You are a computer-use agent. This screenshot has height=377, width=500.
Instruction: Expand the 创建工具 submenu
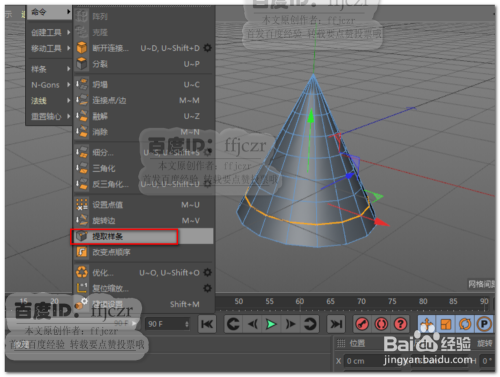click(x=49, y=32)
